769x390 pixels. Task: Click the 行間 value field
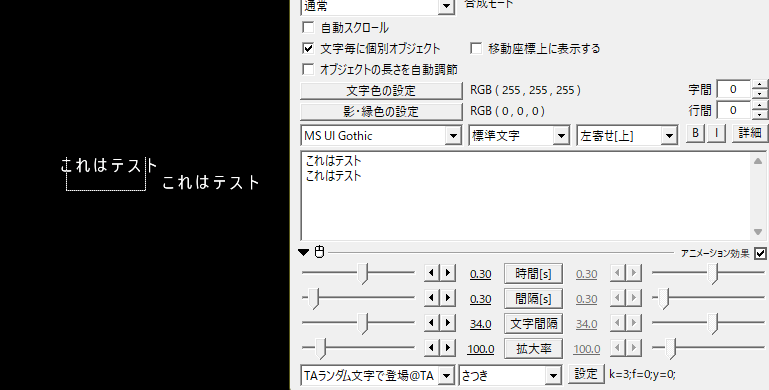point(733,110)
